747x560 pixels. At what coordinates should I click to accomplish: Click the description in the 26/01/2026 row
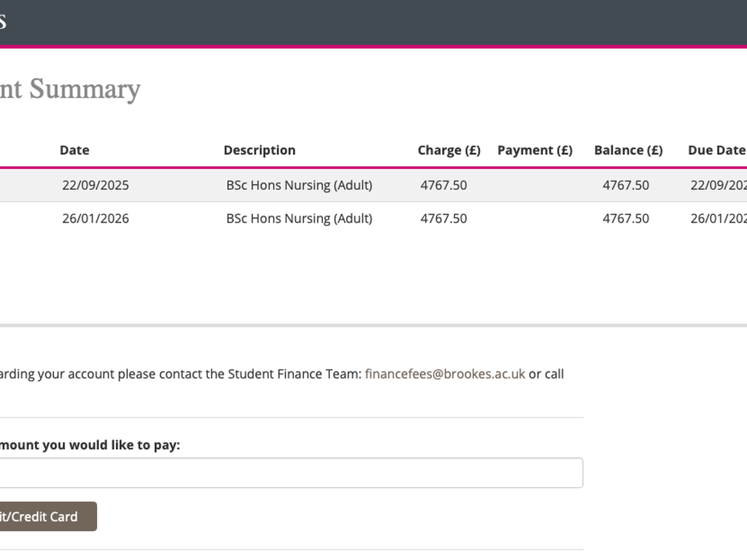pyautogui.click(x=299, y=218)
